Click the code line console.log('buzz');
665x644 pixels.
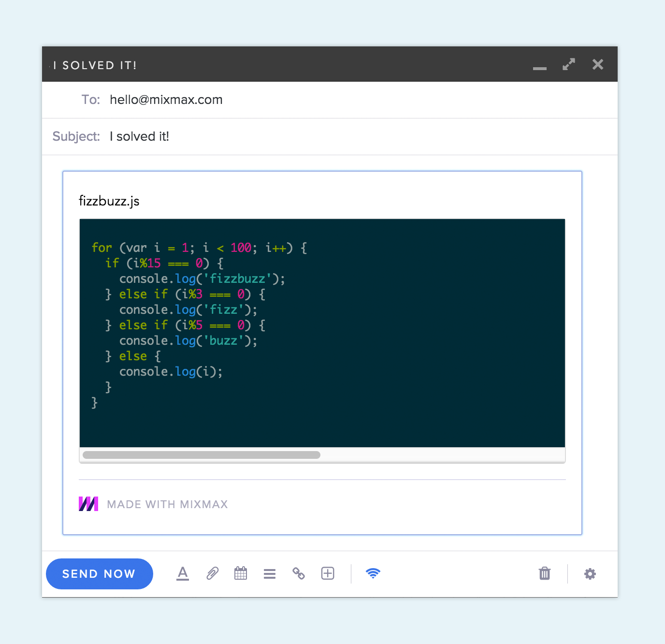point(188,341)
